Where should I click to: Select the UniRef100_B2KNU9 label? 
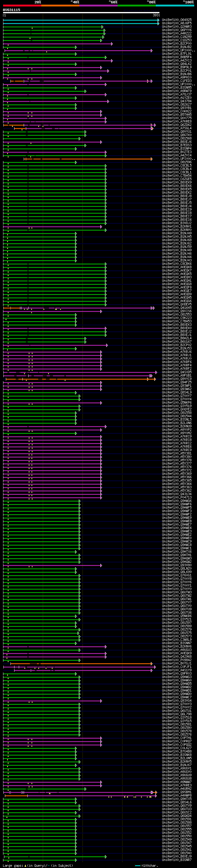pyautogui.click(x=177, y=426)
